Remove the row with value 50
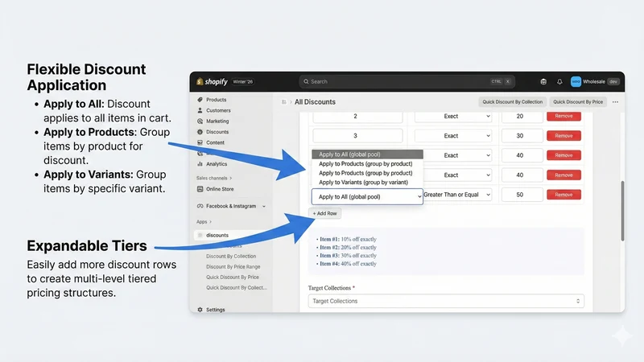The image size is (644, 362). tap(564, 195)
